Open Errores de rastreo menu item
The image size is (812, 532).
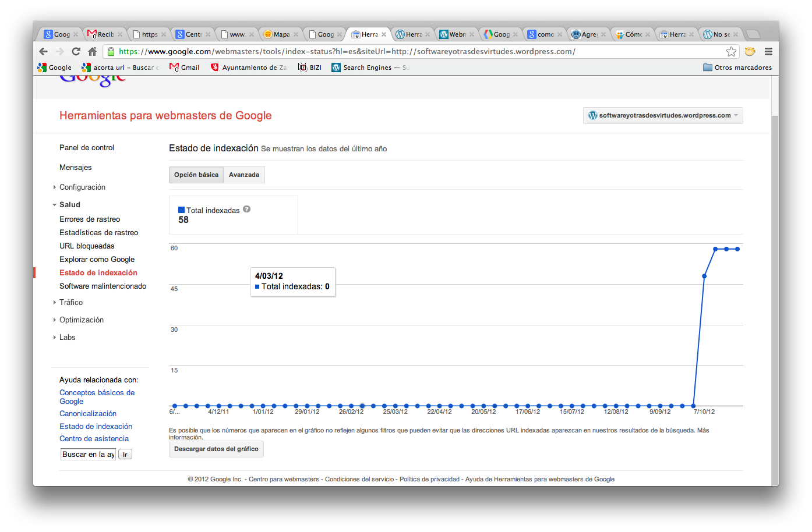90,219
